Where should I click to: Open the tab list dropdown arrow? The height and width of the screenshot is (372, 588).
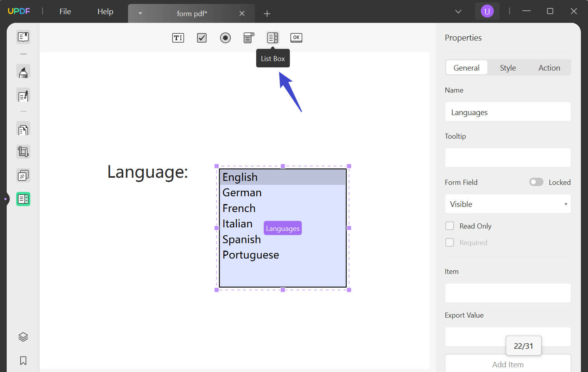[458, 11]
